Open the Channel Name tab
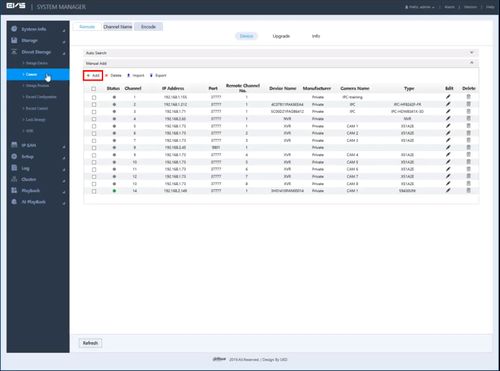This screenshot has width=500, height=371. click(x=118, y=27)
